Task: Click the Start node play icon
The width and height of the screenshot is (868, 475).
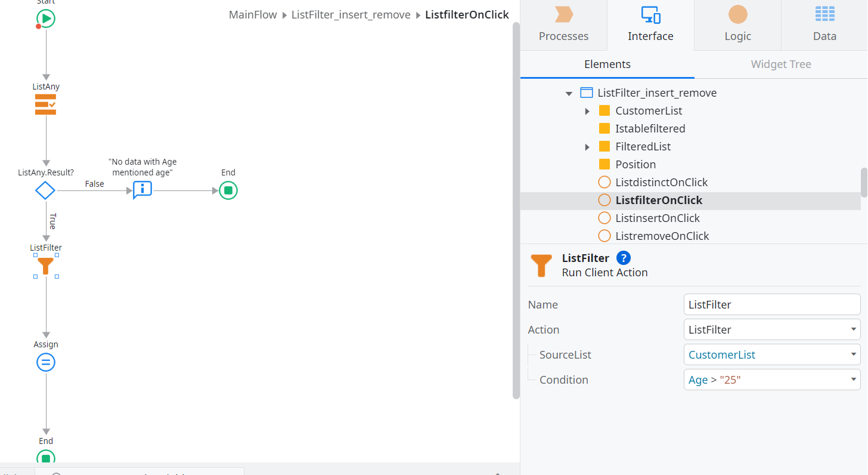Action: tap(46, 18)
